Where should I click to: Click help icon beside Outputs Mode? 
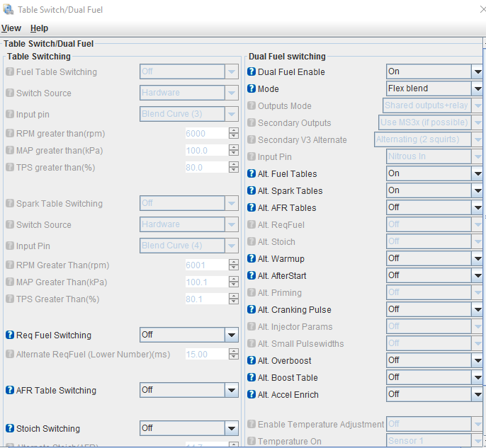tap(252, 105)
